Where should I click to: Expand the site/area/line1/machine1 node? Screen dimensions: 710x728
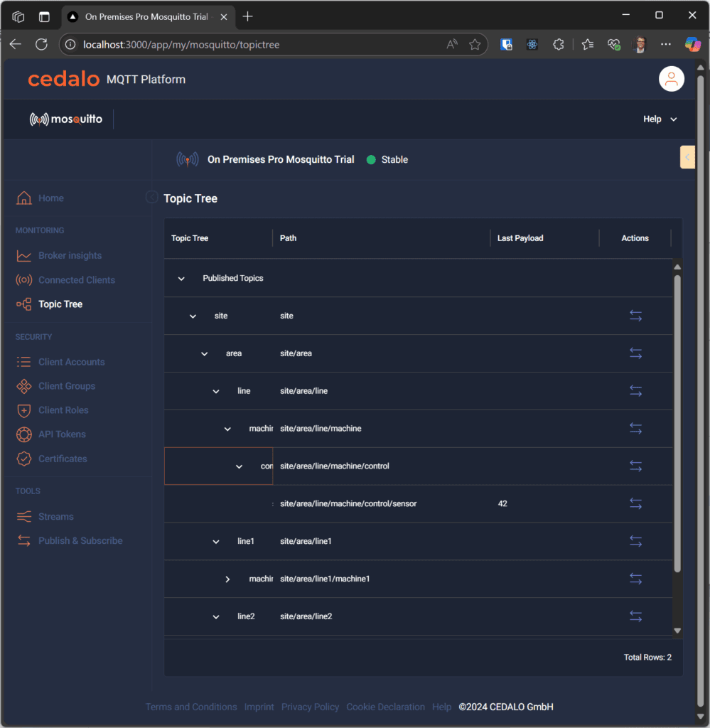[x=227, y=579]
